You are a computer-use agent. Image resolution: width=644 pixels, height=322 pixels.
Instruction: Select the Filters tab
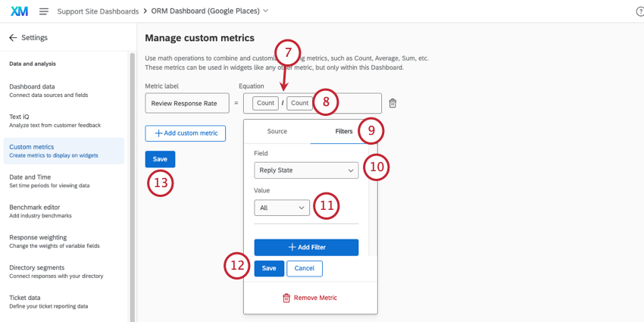point(343,131)
